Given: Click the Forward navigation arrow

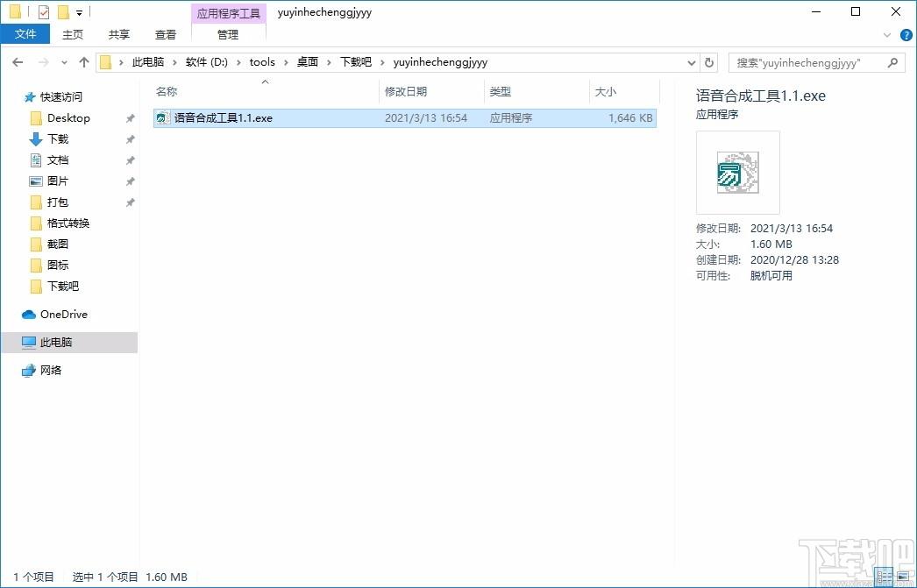Looking at the screenshot, I should tap(43, 62).
